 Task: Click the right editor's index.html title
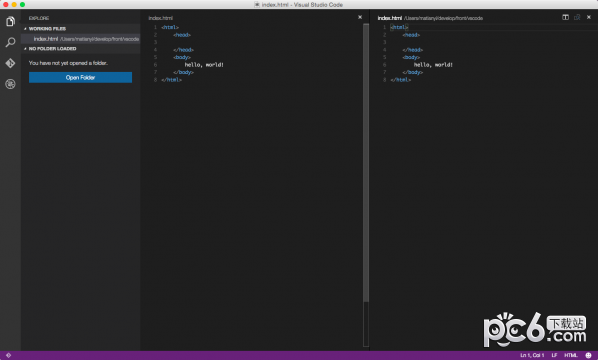point(390,18)
